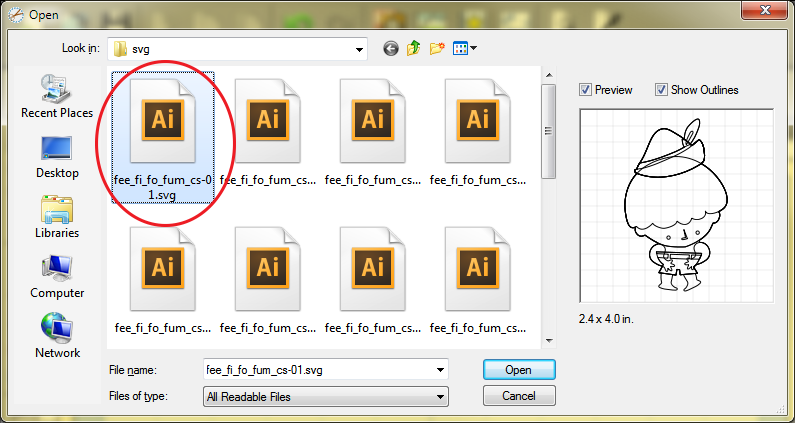
Task: Click the Back navigation arrow icon
Action: pos(390,48)
